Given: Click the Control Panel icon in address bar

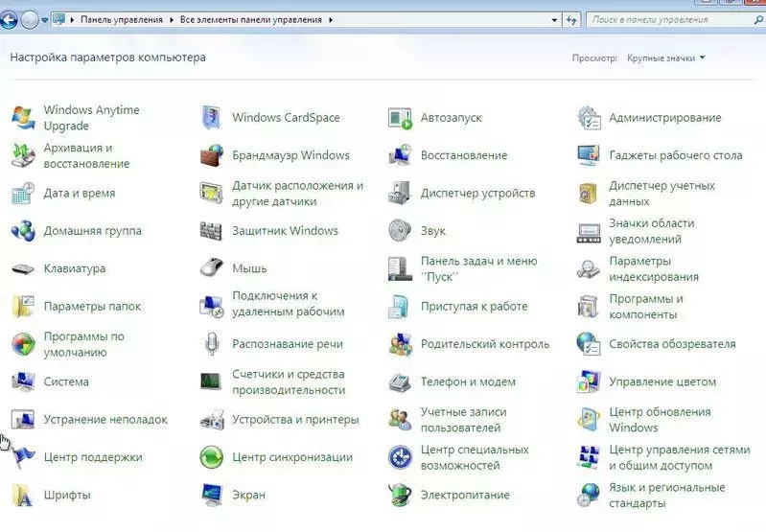Looking at the screenshot, I should [58, 19].
